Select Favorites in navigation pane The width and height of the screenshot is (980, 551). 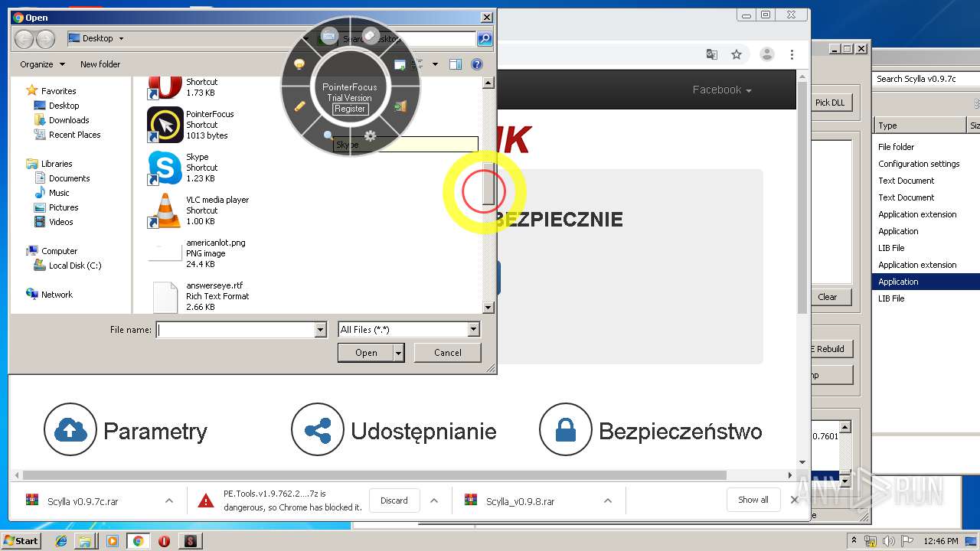coord(58,91)
